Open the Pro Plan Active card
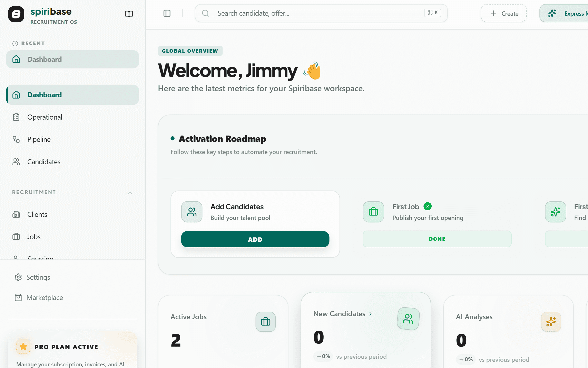588x368 pixels. click(72, 350)
